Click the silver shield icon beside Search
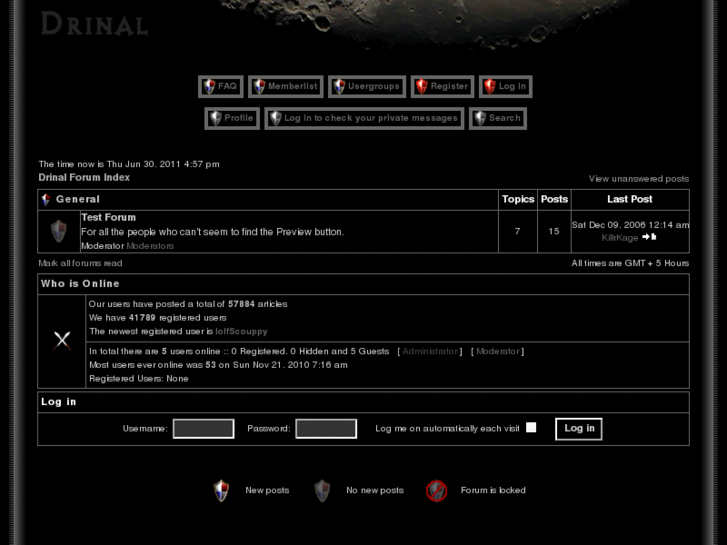Viewport: 727px width, 545px height. pyautogui.click(x=480, y=118)
